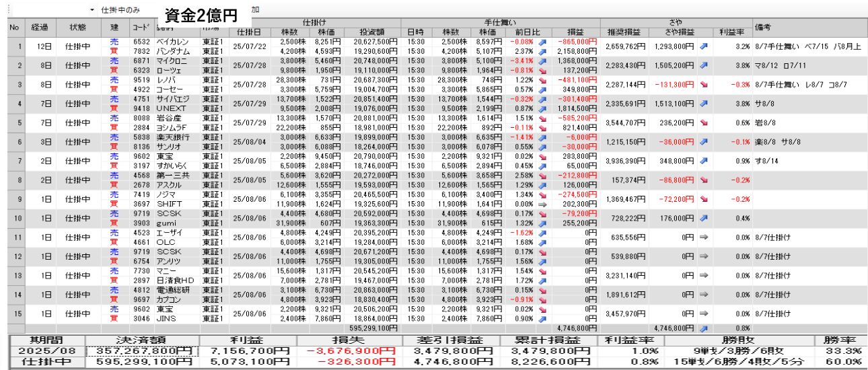
Task: Click the 備考 column header
Action: (x=762, y=28)
